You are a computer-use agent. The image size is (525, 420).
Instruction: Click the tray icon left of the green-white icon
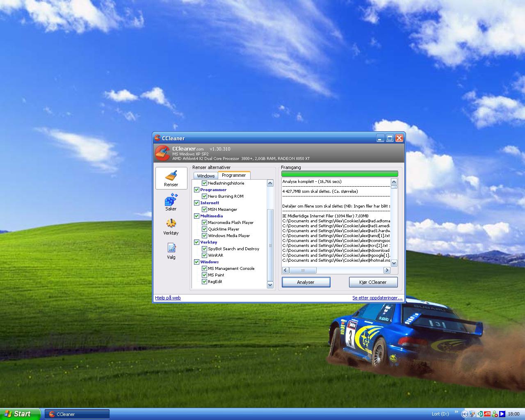click(472, 414)
